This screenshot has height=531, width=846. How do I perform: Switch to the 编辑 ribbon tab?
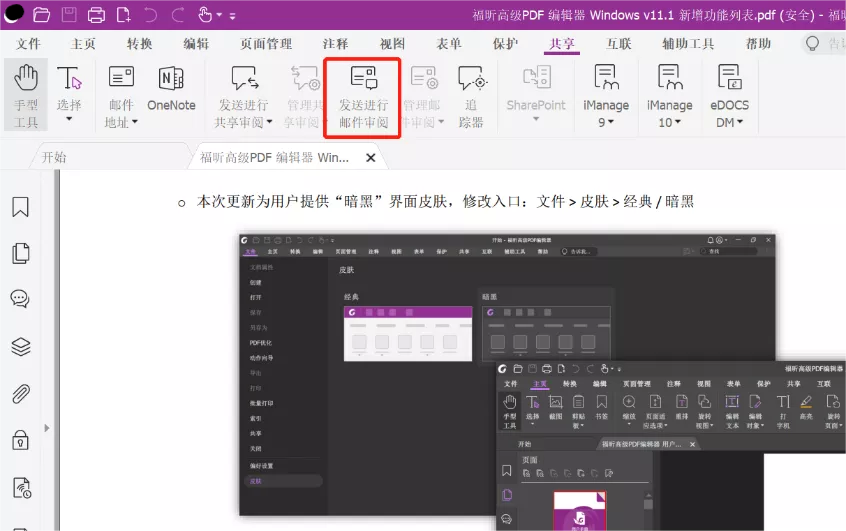click(x=196, y=44)
